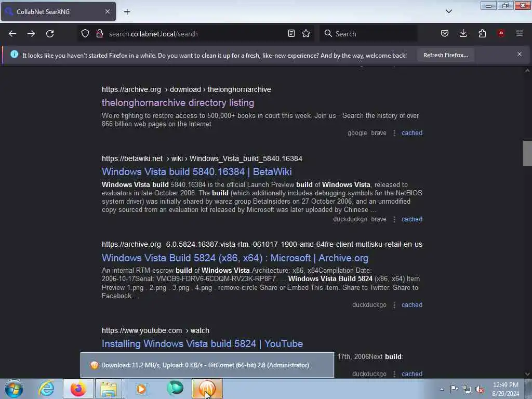Bookmark this page with the star icon
The width and height of the screenshot is (532, 399).
click(306, 34)
